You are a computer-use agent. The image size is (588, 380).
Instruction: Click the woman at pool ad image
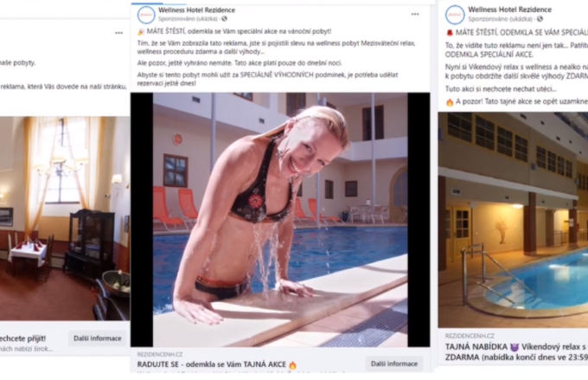coord(280,220)
